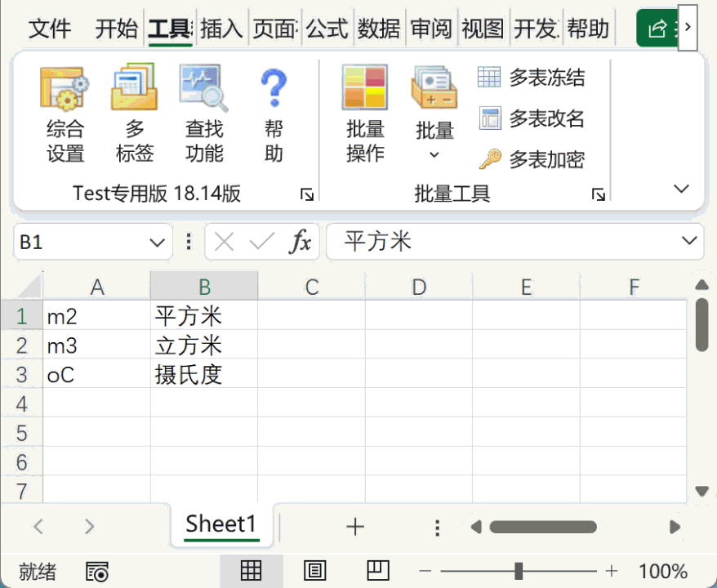Add a new sheet with plus button

(354, 527)
